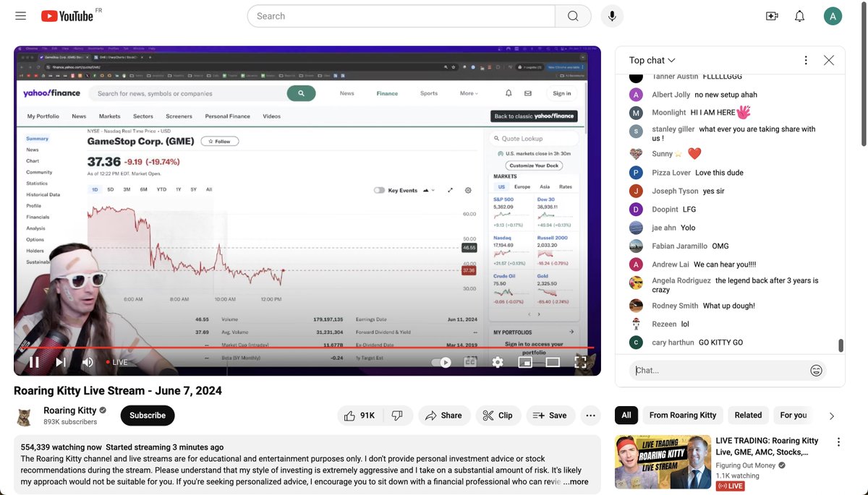
Task: Dislike this video
Action: [398, 416]
